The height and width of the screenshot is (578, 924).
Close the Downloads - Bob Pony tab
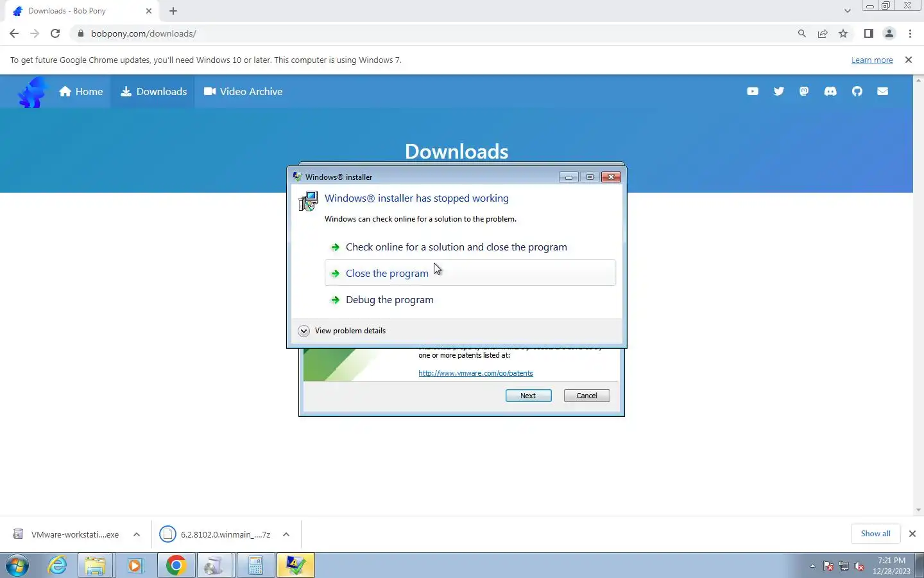(x=149, y=11)
